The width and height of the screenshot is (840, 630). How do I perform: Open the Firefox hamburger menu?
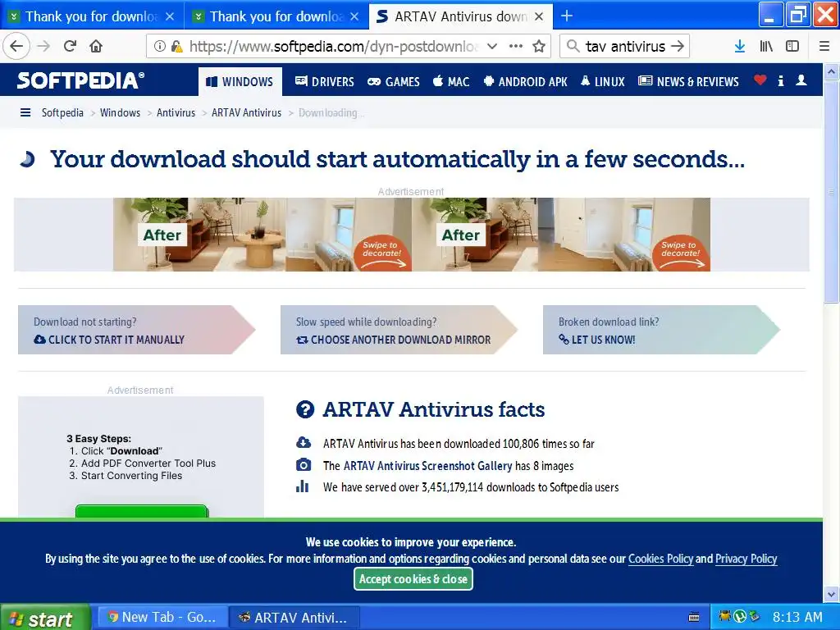(824, 47)
